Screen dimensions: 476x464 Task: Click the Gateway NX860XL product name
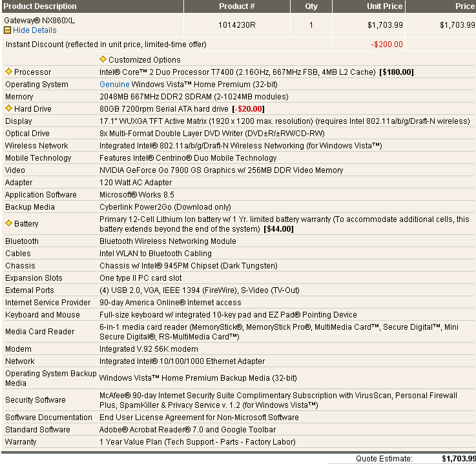pos(39,20)
